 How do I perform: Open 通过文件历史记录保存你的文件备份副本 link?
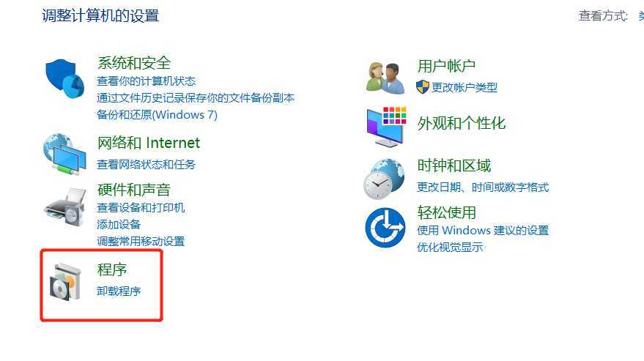196,97
